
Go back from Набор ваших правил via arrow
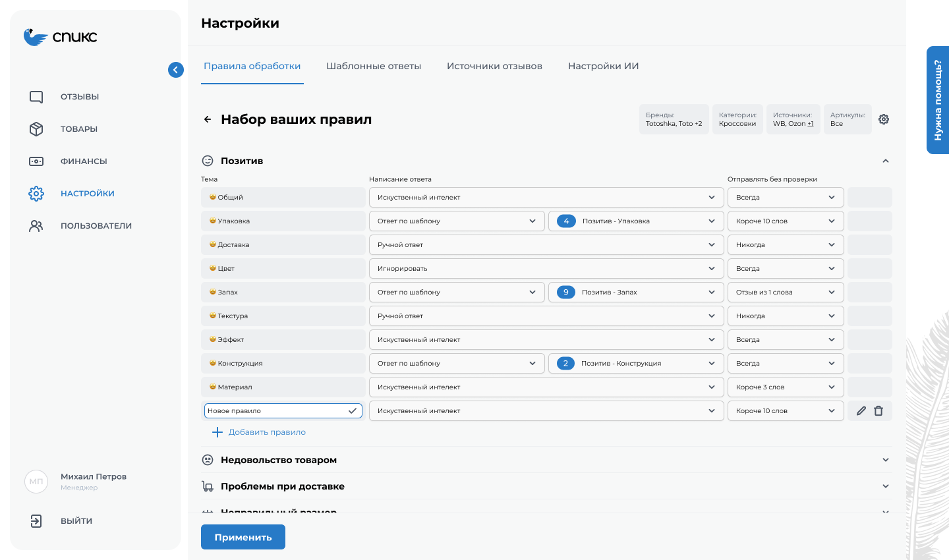pos(208,119)
